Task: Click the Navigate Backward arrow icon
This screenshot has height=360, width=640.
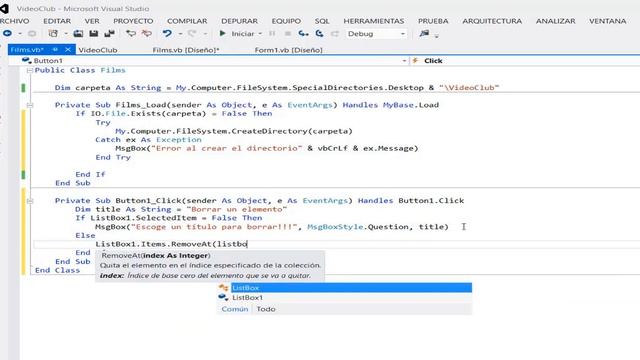Action: [x=7, y=33]
